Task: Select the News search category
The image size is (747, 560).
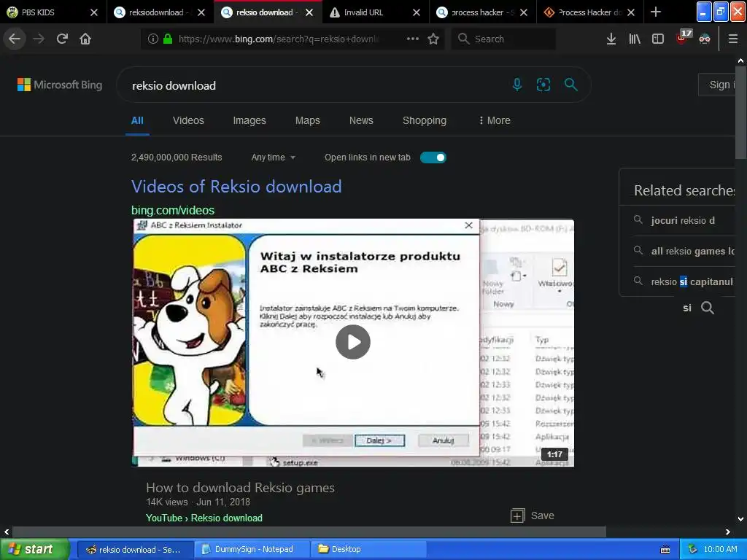Action: pyautogui.click(x=361, y=120)
